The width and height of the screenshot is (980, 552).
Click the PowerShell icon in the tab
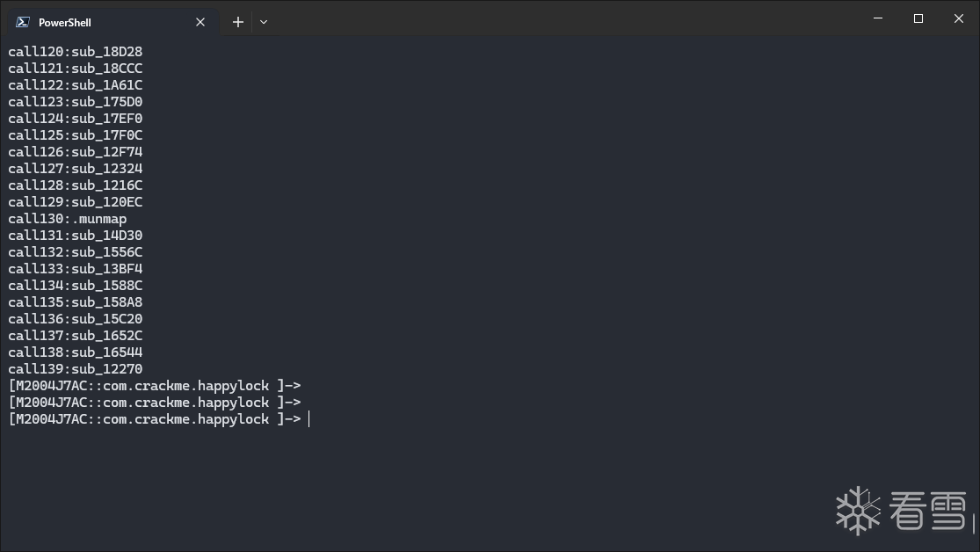click(x=23, y=22)
